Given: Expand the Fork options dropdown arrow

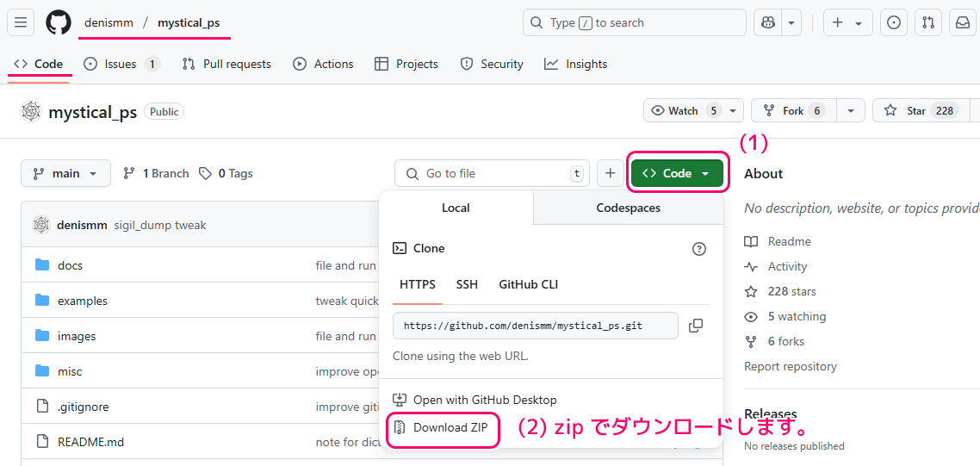Looking at the screenshot, I should click(851, 111).
